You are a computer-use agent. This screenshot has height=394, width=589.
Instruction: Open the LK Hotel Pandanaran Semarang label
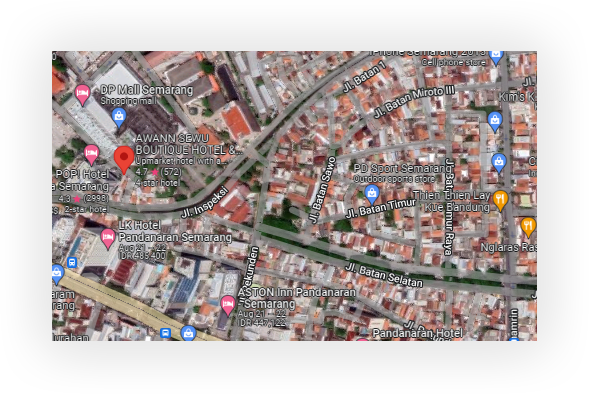click(x=175, y=231)
